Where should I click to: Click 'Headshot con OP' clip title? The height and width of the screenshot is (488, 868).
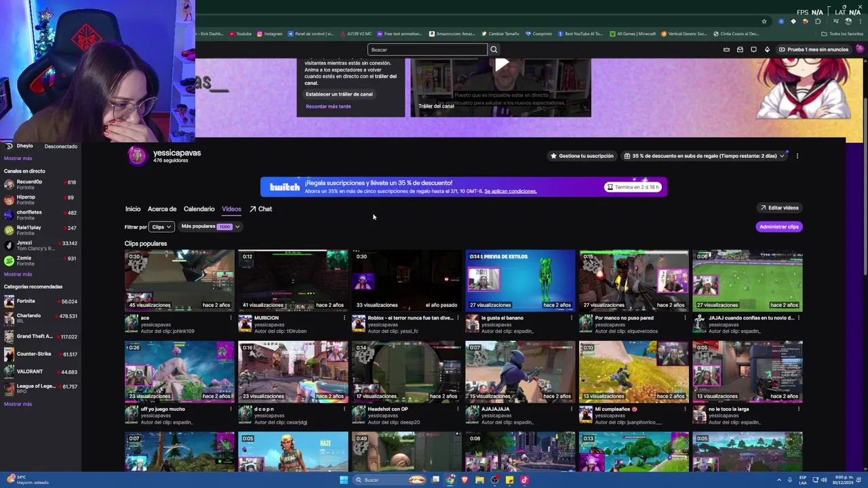[388, 409]
